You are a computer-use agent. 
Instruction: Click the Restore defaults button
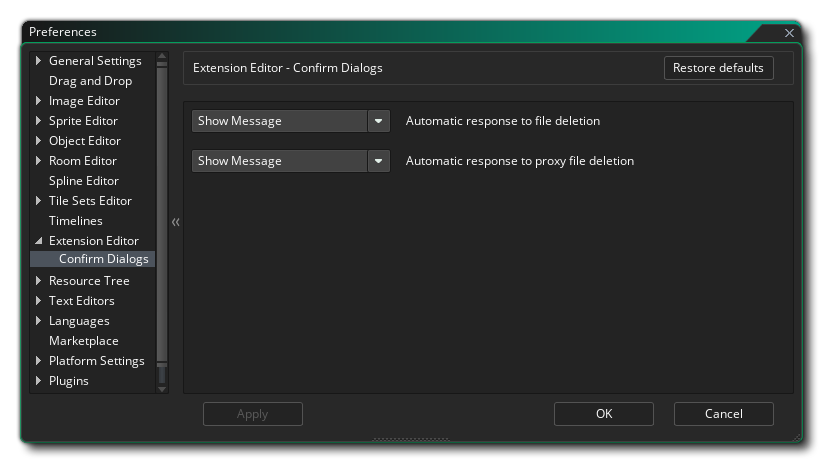coord(718,68)
